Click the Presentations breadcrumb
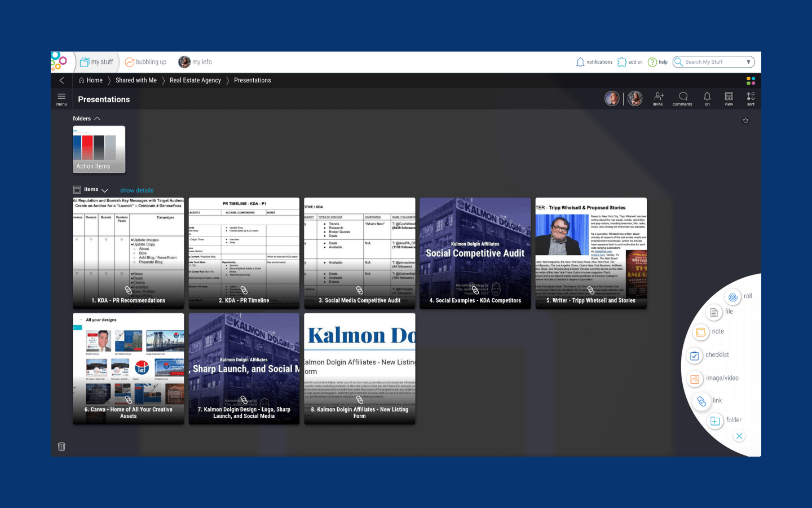 (x=252, y=80)
